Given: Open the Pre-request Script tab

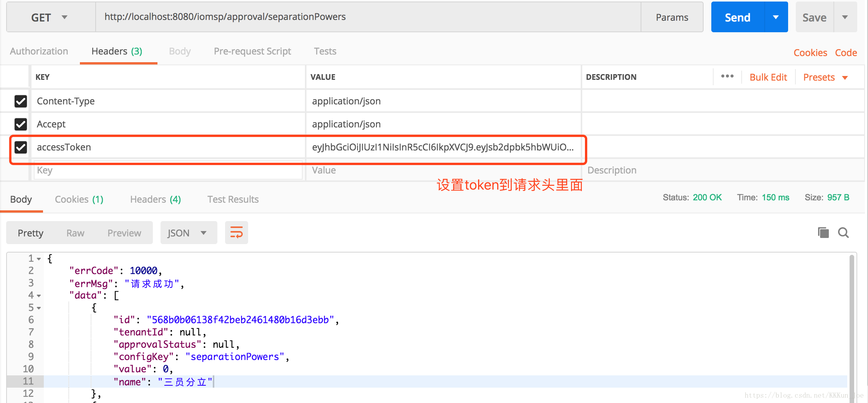Looking at the screenshot, I should [x=252, y=51].
